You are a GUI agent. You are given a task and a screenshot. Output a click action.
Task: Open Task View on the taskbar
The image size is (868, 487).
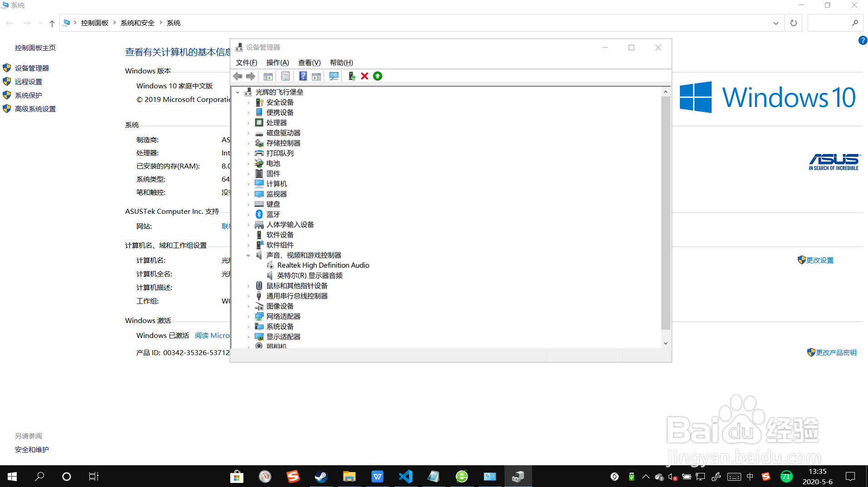click(x=93, y=477)
